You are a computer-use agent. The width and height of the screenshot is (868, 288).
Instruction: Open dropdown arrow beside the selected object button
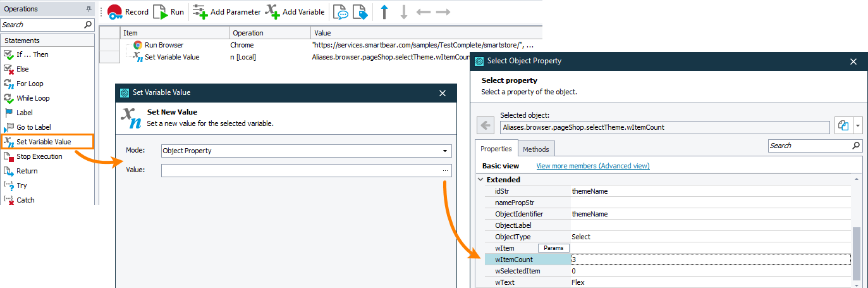pyautogui.click(x=857, y=125)
